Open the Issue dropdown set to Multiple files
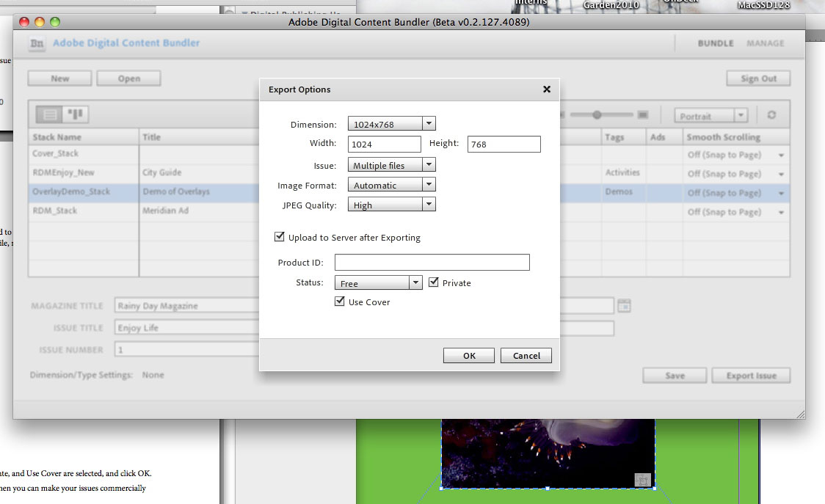 pyautogui.click(x=391, y=164)
